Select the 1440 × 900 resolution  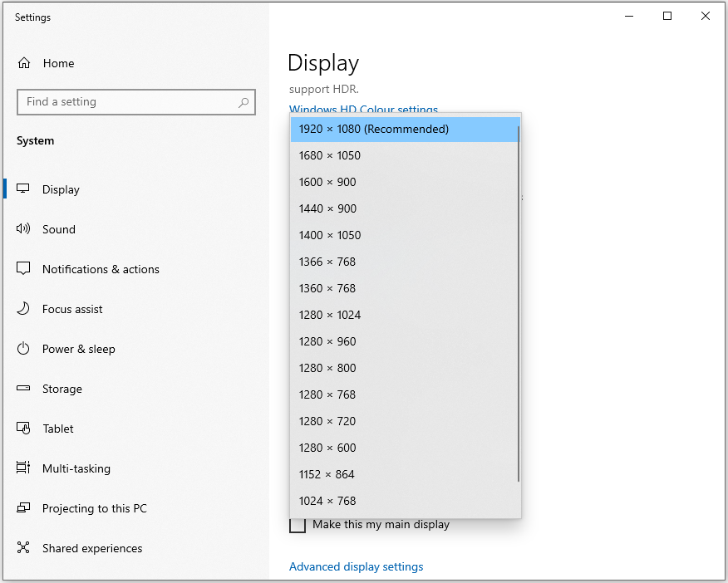coord(405,208)
